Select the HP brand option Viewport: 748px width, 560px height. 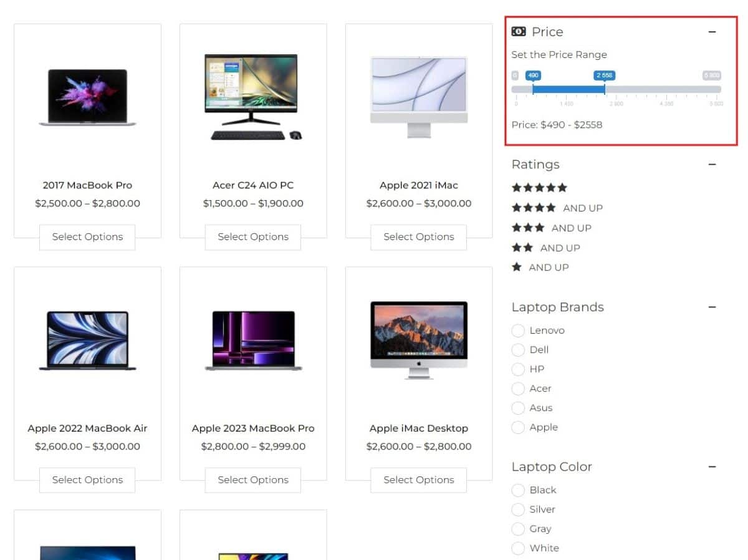[x=518, y=369]
